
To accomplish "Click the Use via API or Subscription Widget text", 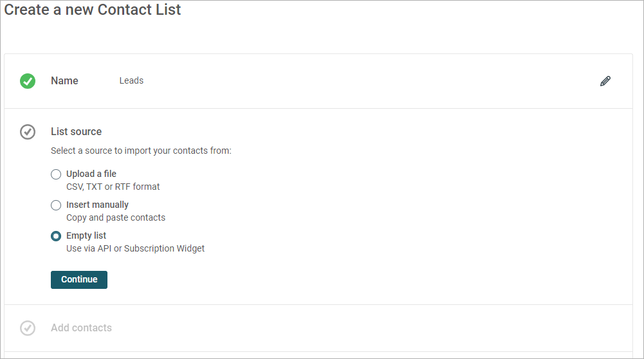I will point(136,248).
